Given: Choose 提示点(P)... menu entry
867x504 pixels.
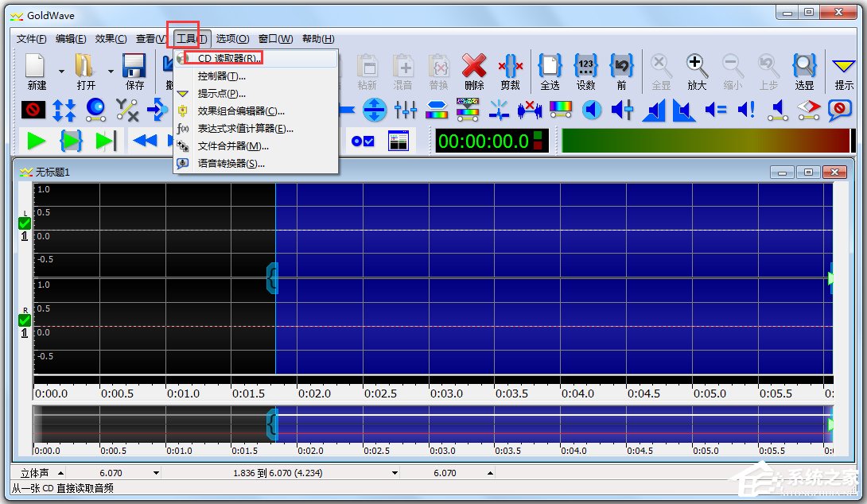Looking at the screenshot, I should [255, 94].
